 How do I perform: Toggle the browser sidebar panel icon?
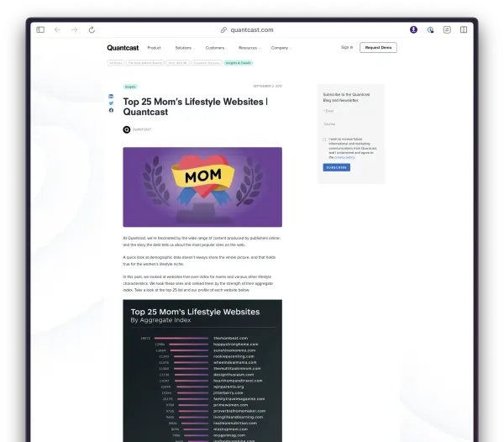click(x=40, y=30)
